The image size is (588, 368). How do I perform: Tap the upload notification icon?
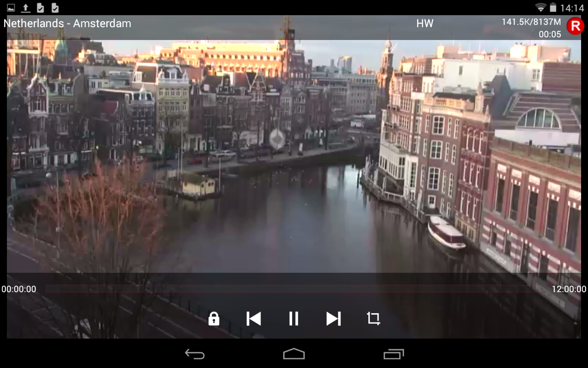(25, 7)
